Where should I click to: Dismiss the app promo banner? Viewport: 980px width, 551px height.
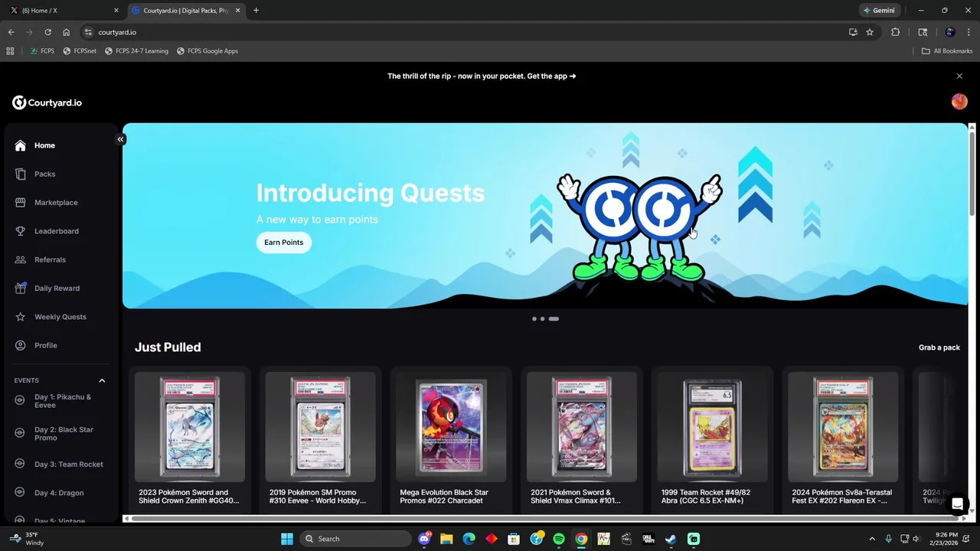tap(959, 76)
